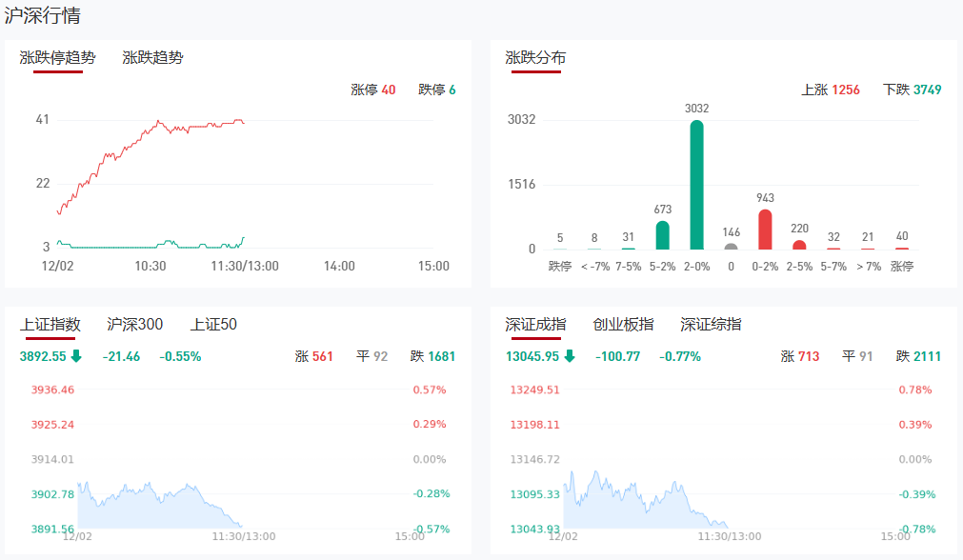Click the 上涨 1256 count label

click(x=831, y=90)
